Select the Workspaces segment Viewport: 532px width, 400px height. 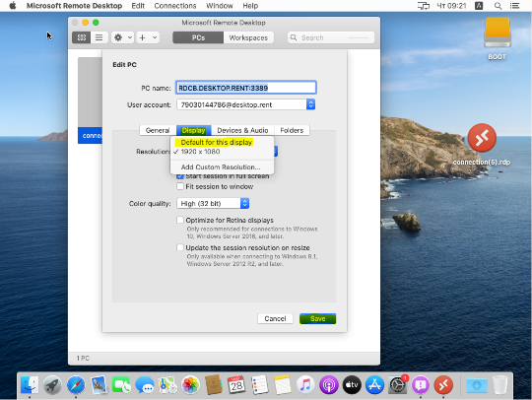(x=248, y=37)
